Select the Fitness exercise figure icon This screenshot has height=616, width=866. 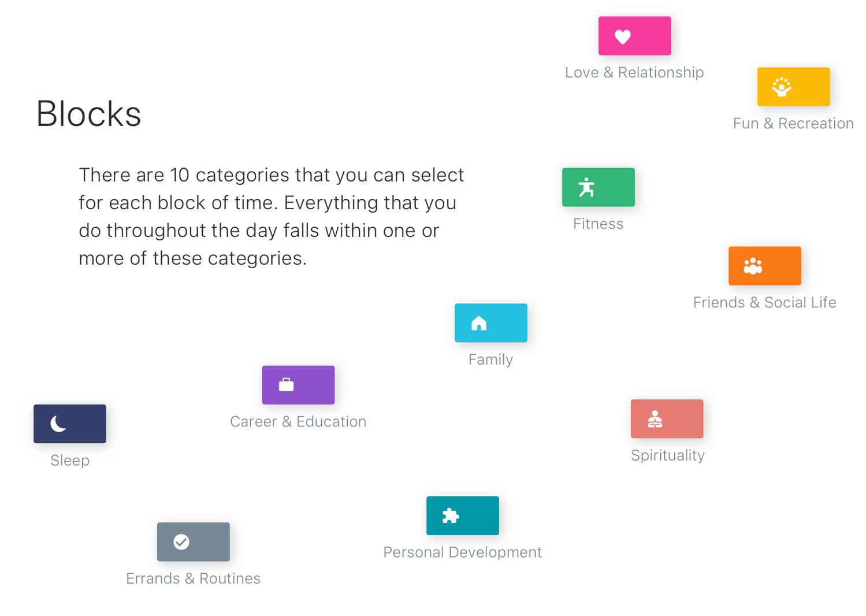586,187
